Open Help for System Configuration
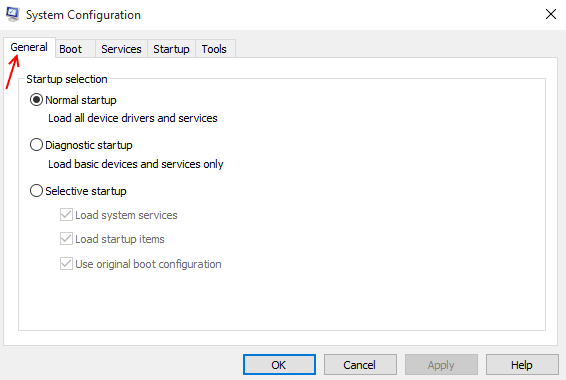The height and width of the screenshot is (380, 566). (x=522, y=365)
